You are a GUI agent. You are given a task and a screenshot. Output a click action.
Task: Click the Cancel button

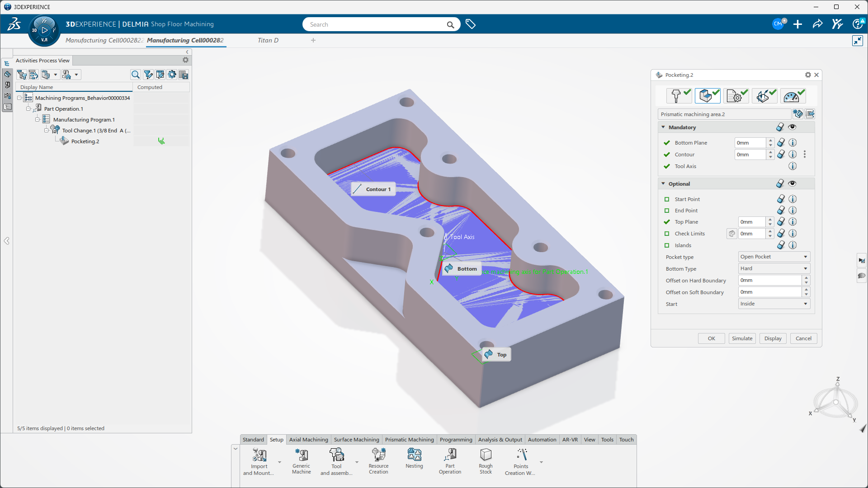point(803,338)
